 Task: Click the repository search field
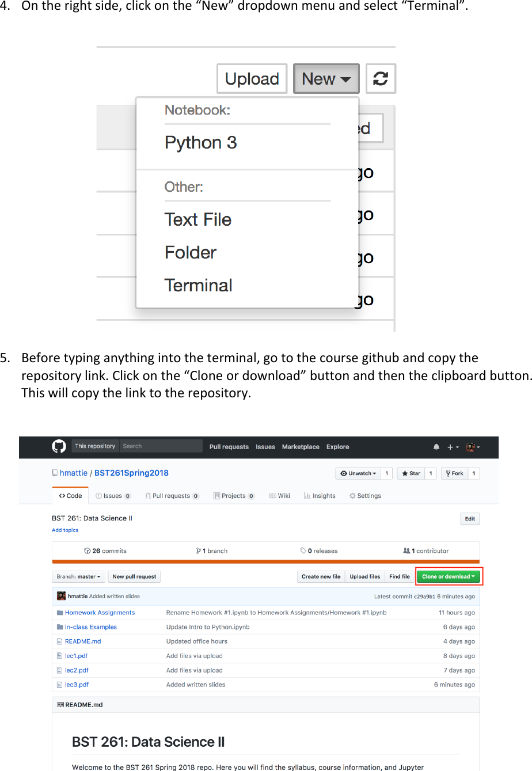pos(161,446)
